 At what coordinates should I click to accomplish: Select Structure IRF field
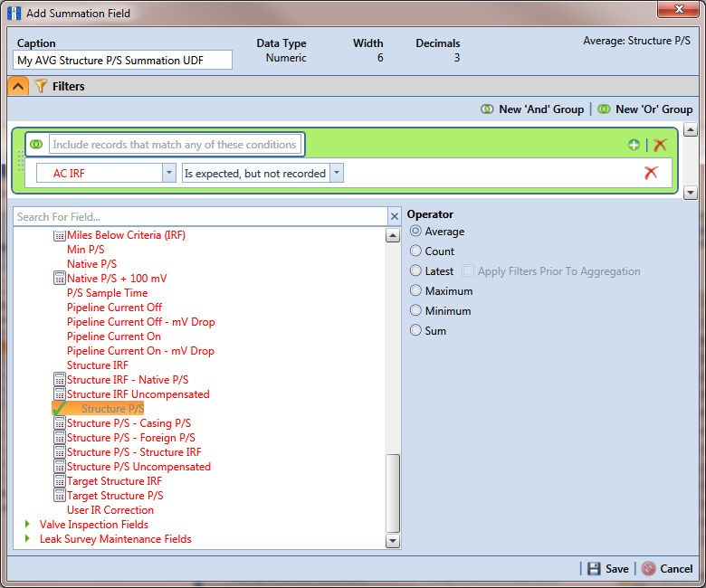pyautogui.click(x=97, y=365)
